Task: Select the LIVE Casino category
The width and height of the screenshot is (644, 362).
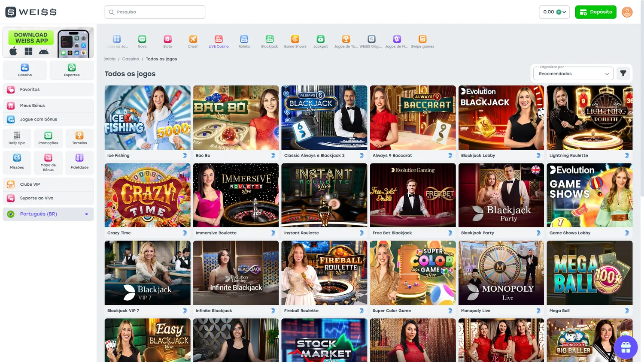Action: tap(219, 41)
